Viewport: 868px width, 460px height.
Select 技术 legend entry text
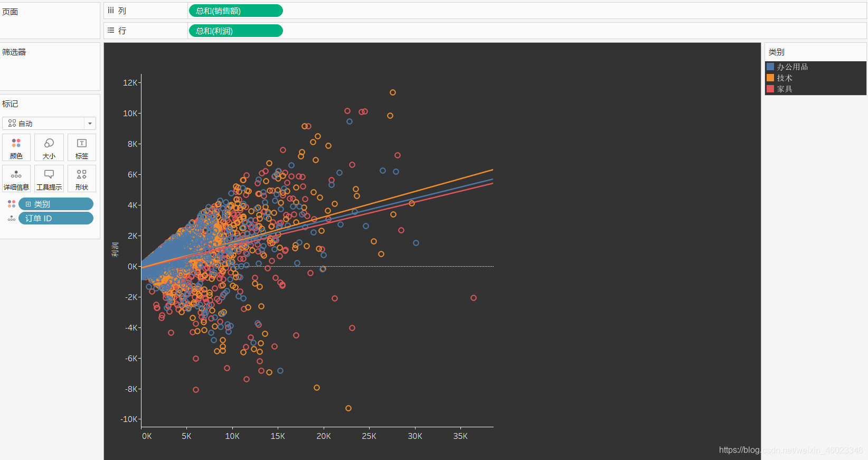click(785, 78)
